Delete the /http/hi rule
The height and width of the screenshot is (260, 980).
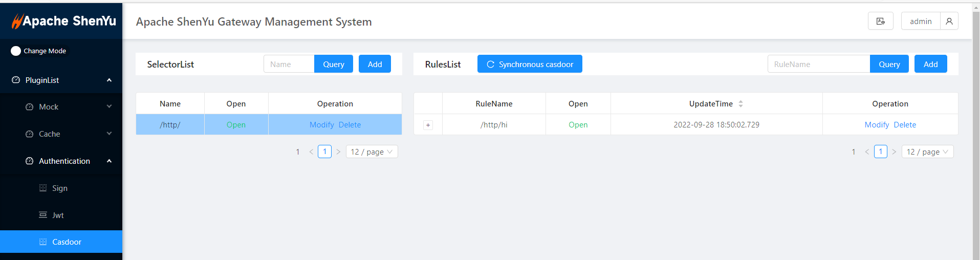click(x=905, y=125)
